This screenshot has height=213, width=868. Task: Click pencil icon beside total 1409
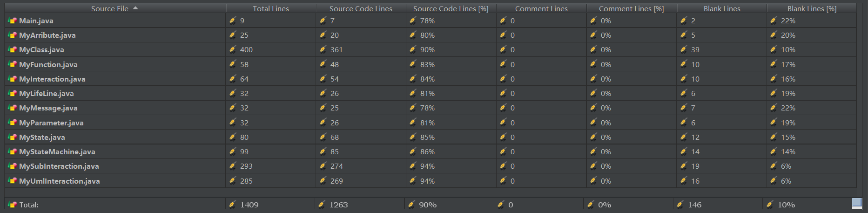233,204
